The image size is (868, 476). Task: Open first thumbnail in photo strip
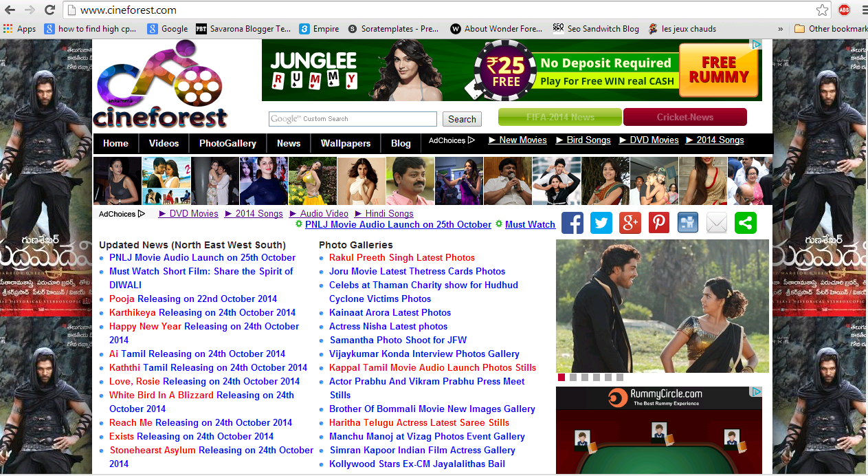pyautogui.click(x=118, y=180)
